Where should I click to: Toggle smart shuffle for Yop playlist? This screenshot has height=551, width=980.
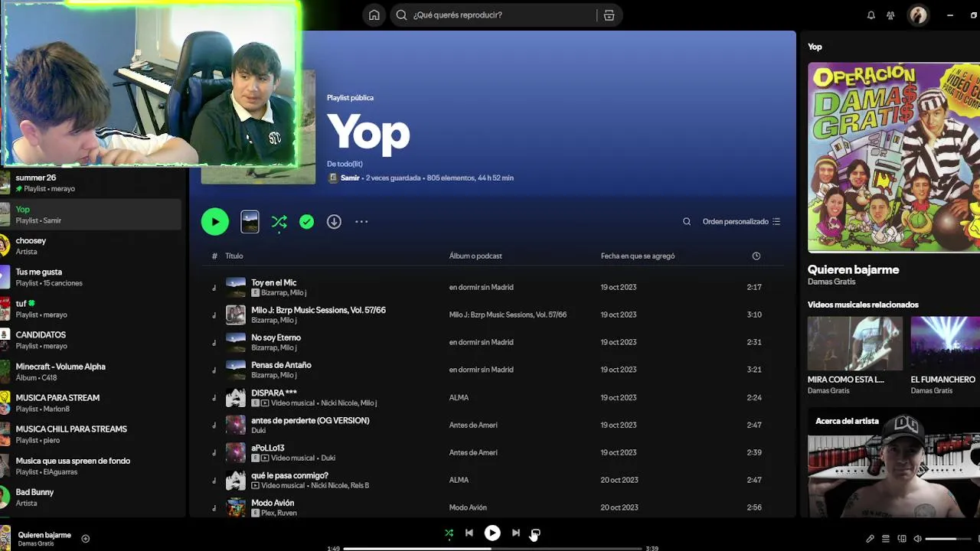click(279, 222)
